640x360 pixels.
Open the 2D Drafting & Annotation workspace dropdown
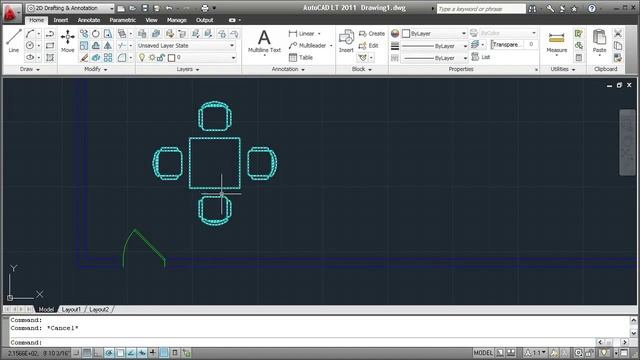(x=70, y=8)
